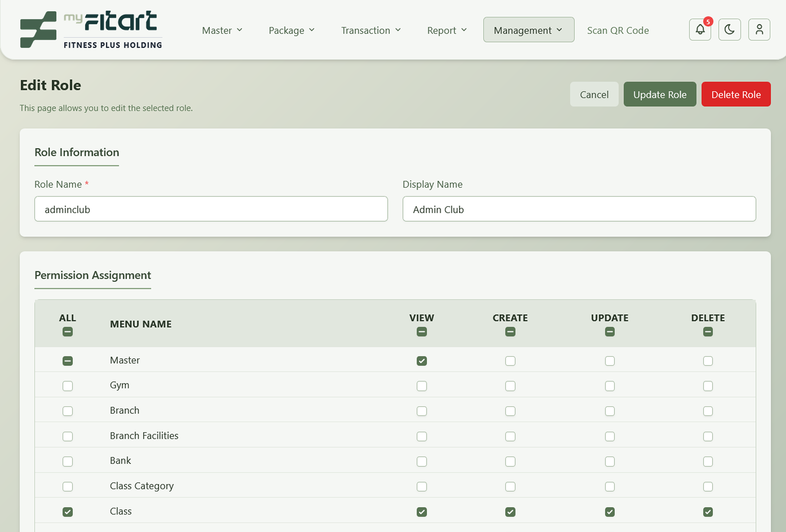This screenshot has width=786, height=532.
Task: Focus the Role Name input field
Action: (211, 209)
